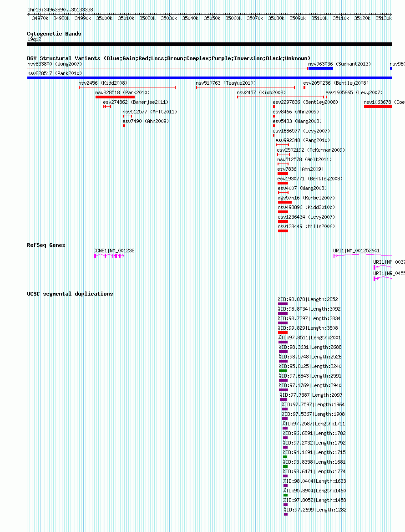Open duplication %ID:97.6843|Length:2591

pos(310,376)
